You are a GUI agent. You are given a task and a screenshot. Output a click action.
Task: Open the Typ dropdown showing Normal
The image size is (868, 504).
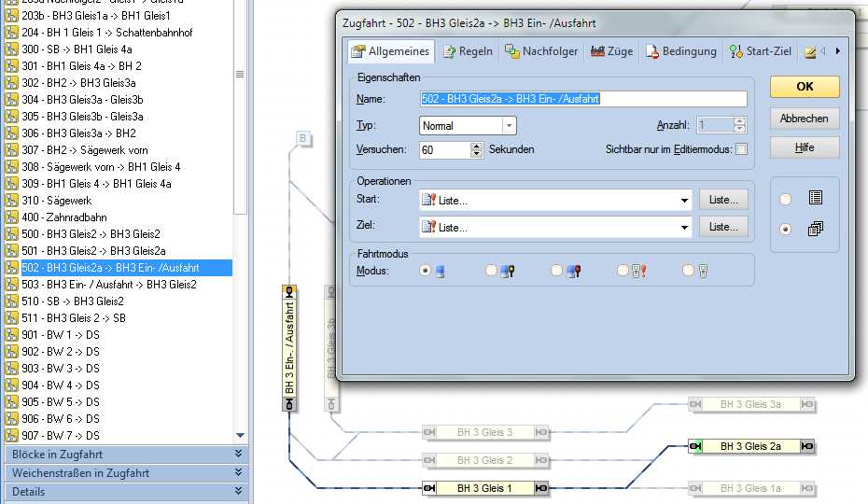point(509,125)
